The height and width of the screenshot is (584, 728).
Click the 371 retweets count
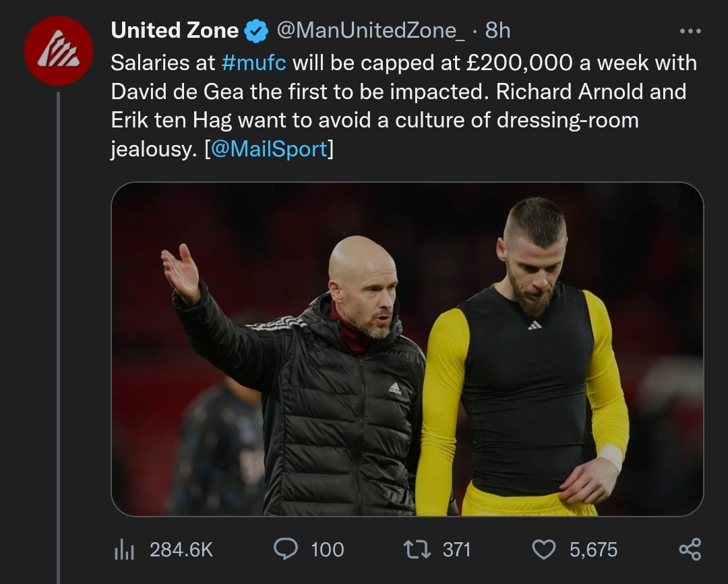pyautogui.click(x=456, y=550)
